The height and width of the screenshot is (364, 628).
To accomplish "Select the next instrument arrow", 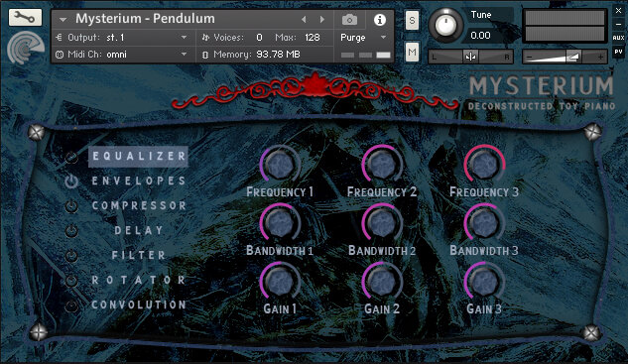I will click(322, 19).
